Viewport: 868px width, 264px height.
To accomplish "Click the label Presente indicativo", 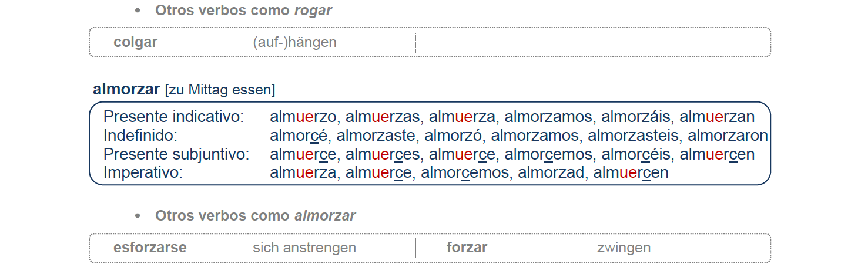I will click(x=173, y=117).
